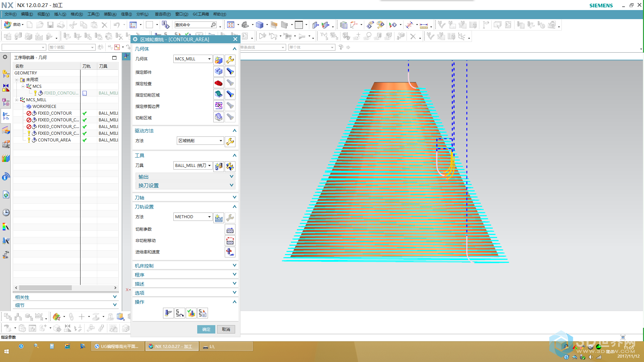Click the specify cut area icon for 指定切削区域

(219, 94)
